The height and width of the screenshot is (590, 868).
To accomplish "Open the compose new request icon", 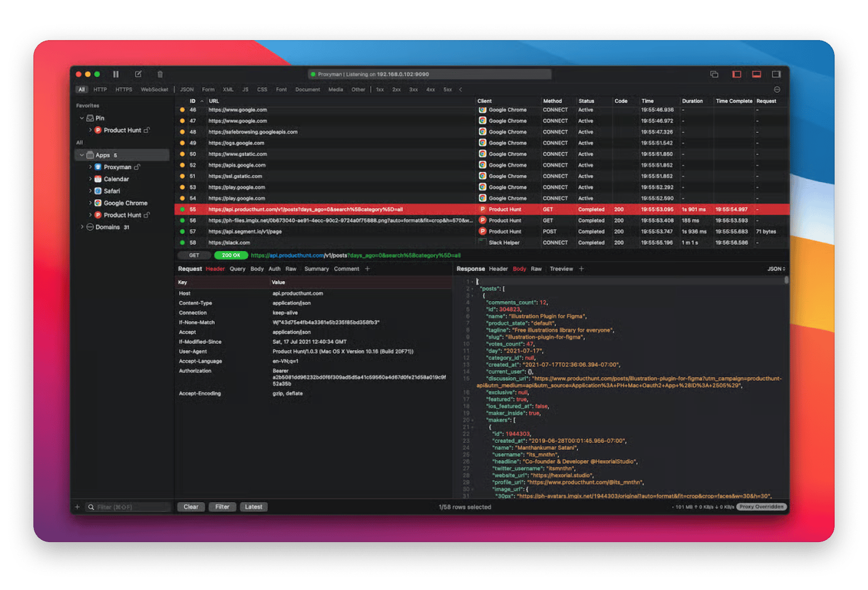I will (x=138, y=74).
